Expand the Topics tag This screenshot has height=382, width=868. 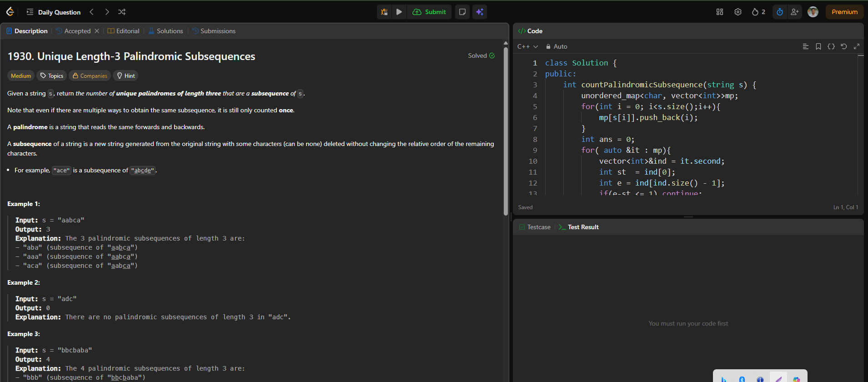click(52, 76)
